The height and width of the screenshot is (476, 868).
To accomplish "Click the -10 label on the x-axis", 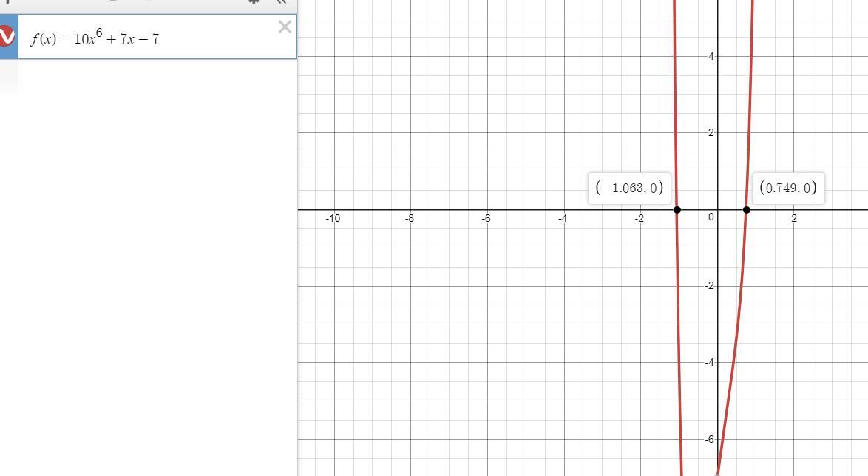I will [333, 218].
